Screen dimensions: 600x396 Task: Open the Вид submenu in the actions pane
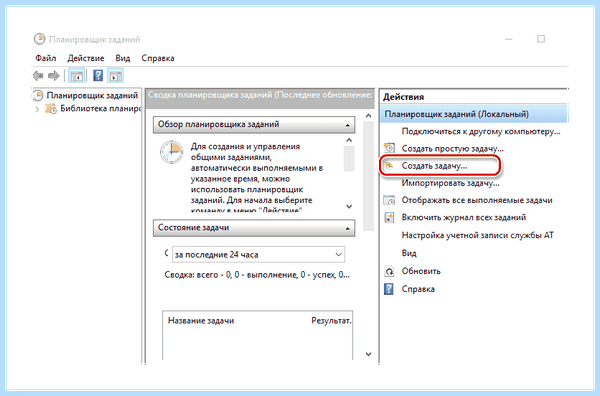[x=409, y=253]
